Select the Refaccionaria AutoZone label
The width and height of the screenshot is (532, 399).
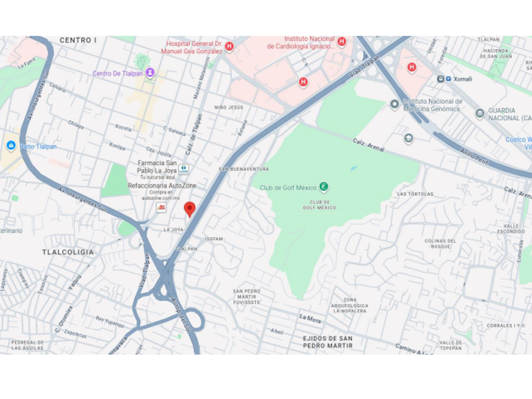(x=162, y=186)
